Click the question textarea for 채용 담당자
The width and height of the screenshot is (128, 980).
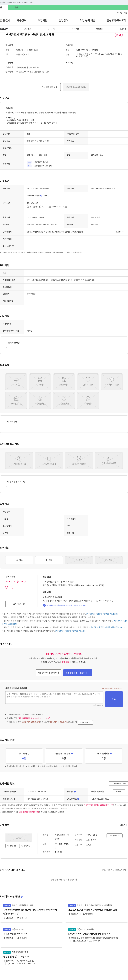[54, 697]
